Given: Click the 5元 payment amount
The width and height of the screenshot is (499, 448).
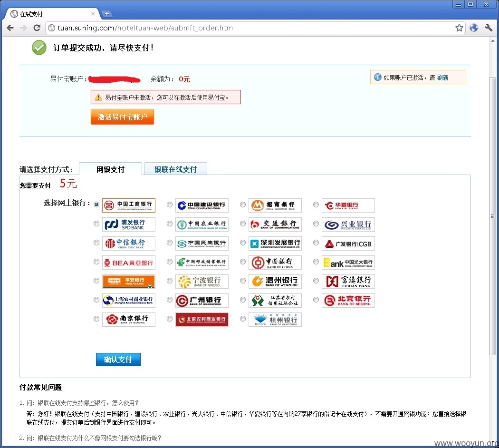Looking at the screenshot, I should click(68, 184).
